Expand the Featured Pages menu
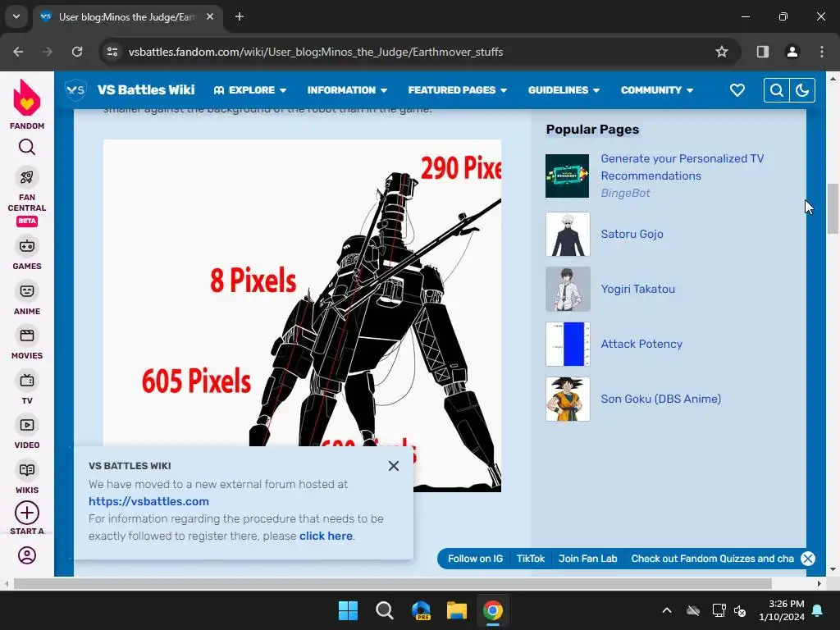Screen dimensions: 840x630 click(458, 90)
